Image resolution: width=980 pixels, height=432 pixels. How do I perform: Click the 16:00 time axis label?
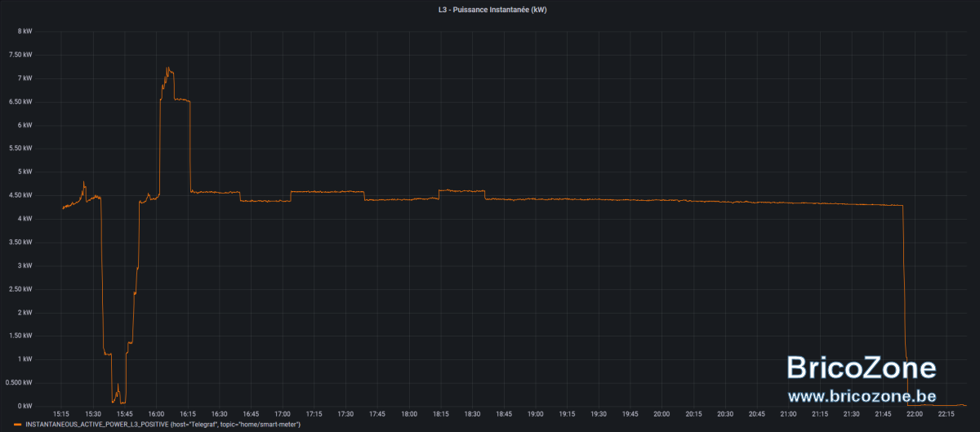[x=157, y=414]
